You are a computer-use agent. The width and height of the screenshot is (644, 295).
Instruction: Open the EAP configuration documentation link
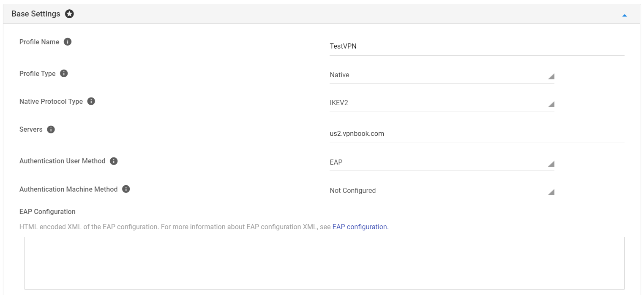point(360,227)
